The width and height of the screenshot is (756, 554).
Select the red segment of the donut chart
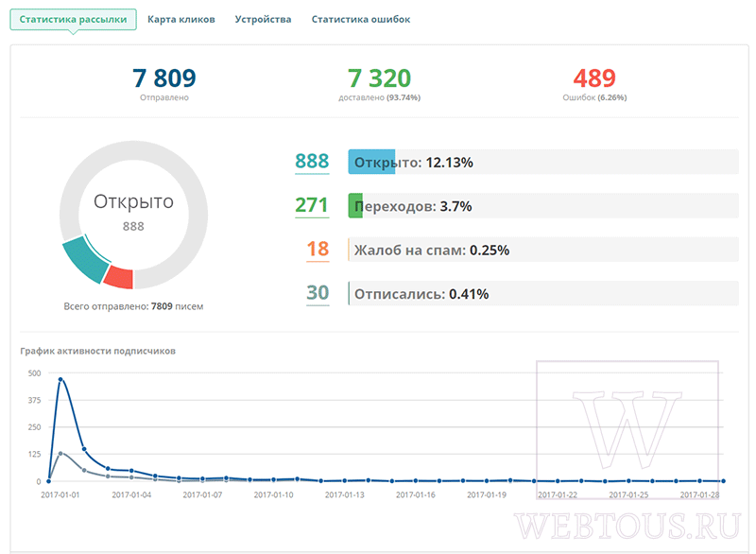120,278
